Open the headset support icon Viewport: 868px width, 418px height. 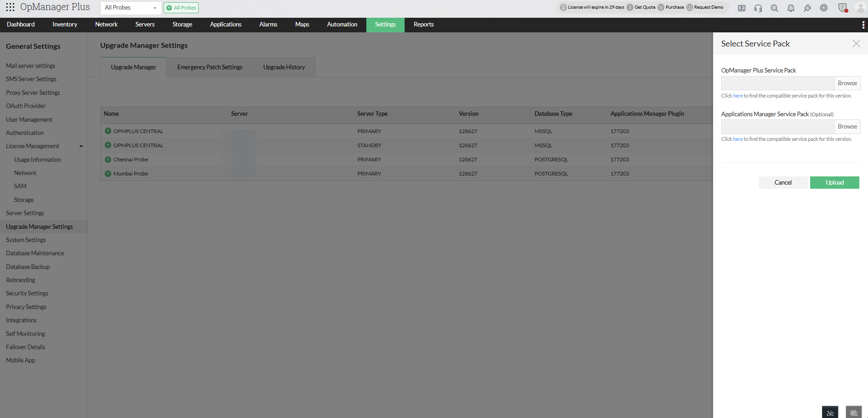[x=758, y=8]
